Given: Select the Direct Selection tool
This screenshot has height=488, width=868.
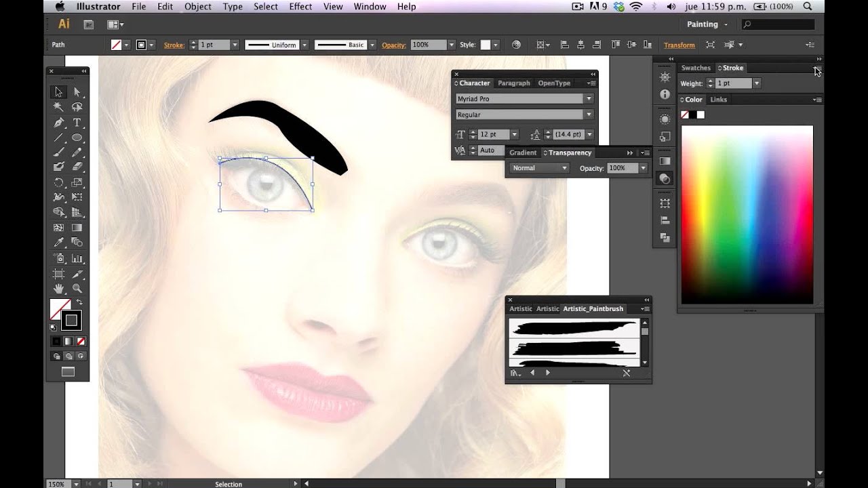Looking at the screenshot, I should (x=77, y=92).
